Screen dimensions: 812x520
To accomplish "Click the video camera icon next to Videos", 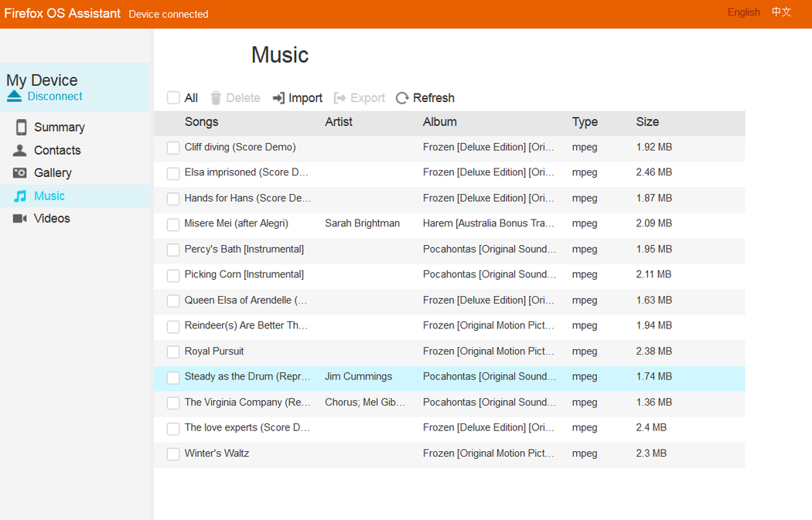I will click(20, 219).
